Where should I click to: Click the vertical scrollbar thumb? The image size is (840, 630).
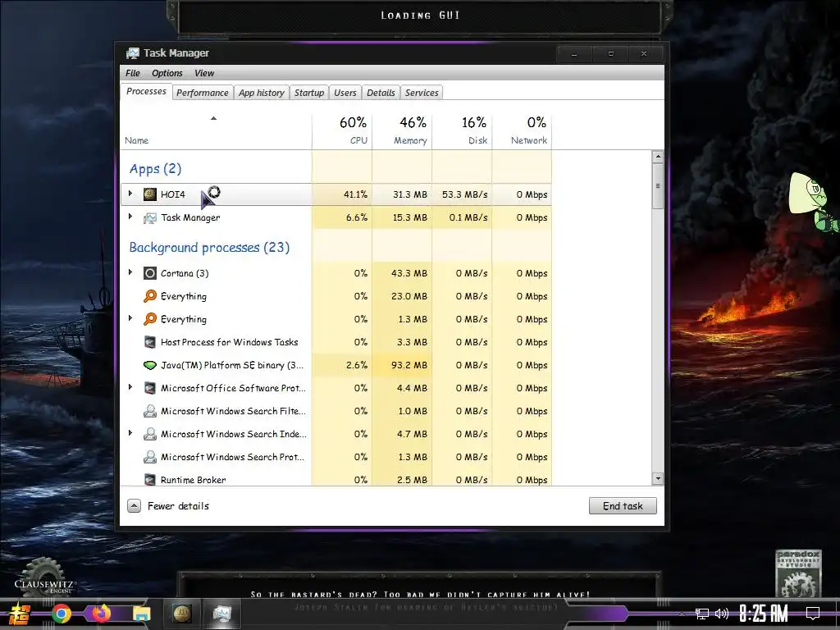click(x=658, y=186)
